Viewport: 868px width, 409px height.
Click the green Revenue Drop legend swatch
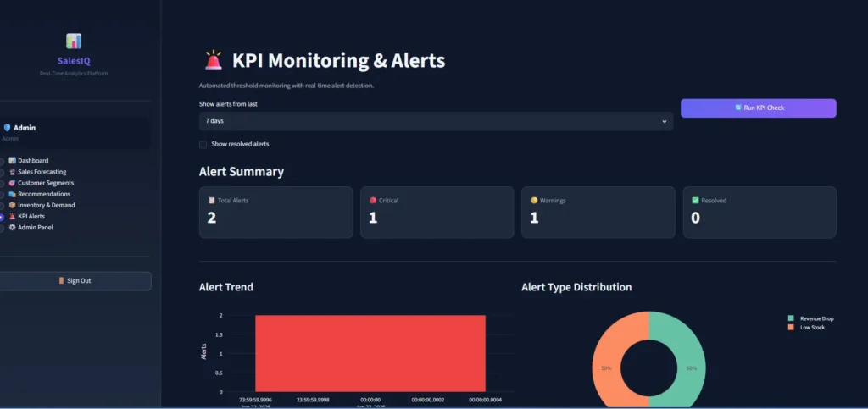791,319
